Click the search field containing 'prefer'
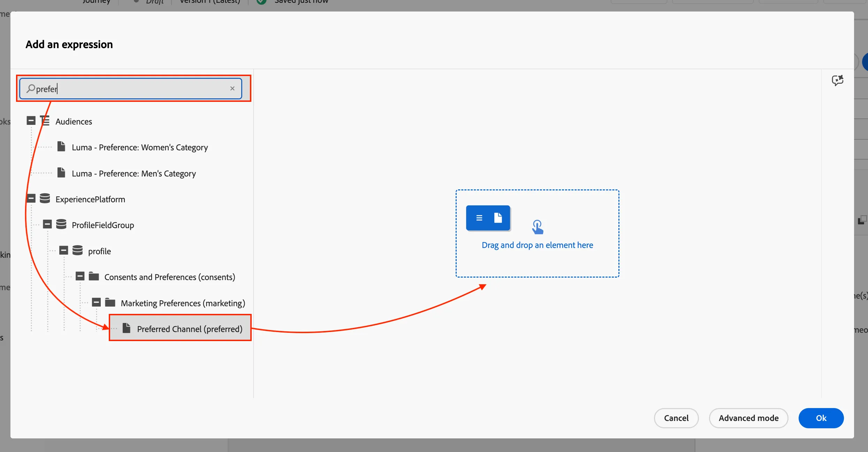The image size is (868, 452). pyautogui.click(x=130, y=89)
